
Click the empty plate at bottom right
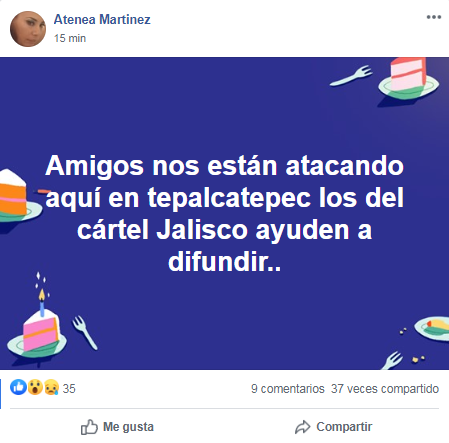tap(432, 328)
